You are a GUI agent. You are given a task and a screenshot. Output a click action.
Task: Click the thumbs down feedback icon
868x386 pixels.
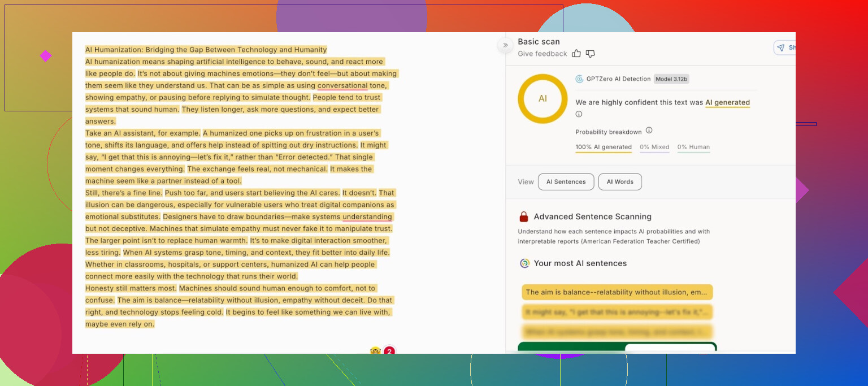click(x=590, y=54)
